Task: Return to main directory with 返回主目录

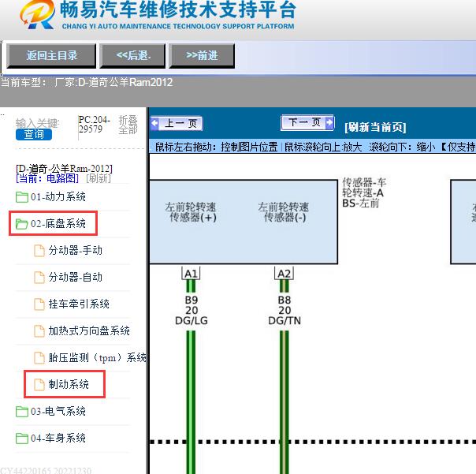Action: coord(51,55)
